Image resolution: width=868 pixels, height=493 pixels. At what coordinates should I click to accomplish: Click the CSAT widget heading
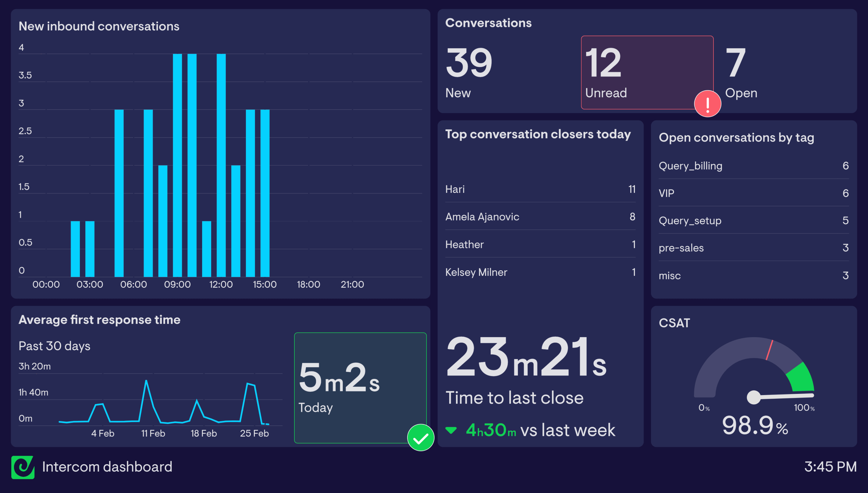(x=674, y=323)
